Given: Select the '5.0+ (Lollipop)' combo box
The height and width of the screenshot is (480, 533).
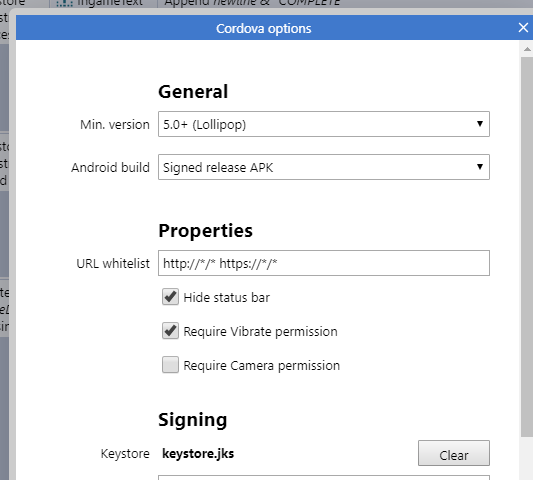Looking at the screenshot, I should 324,124.
